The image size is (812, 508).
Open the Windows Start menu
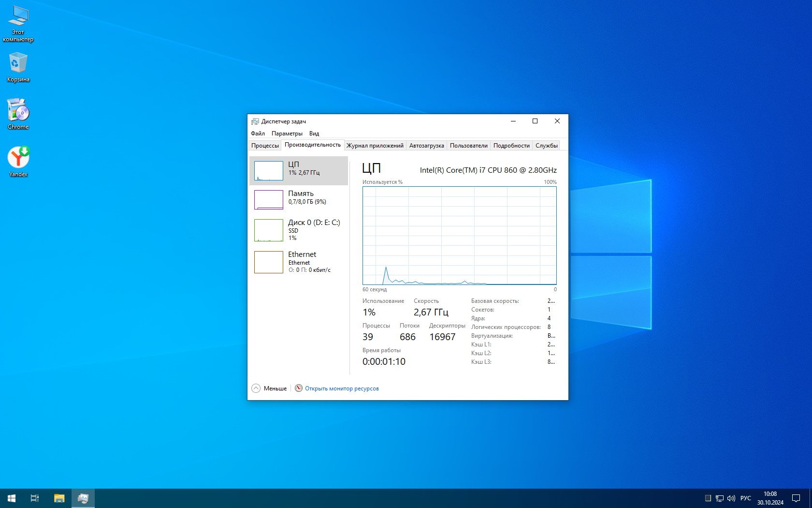tap(12, 498)
